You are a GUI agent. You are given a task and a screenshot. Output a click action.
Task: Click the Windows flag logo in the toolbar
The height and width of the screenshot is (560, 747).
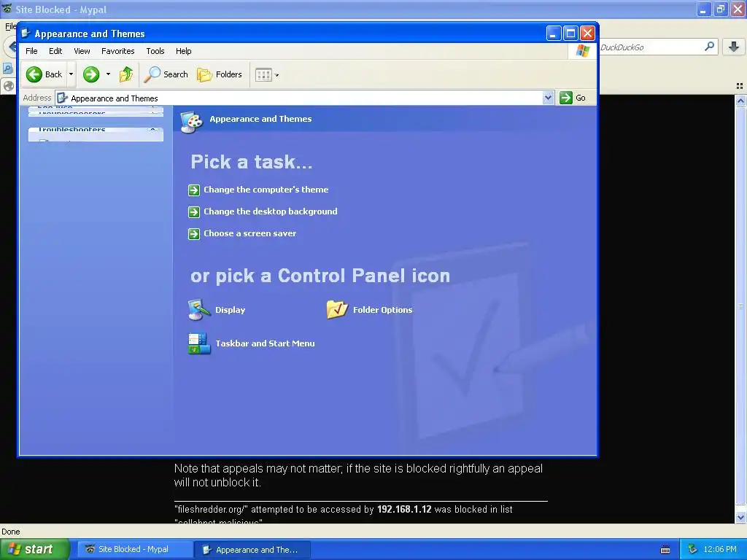pyautogui.click(x=583, y=50)
